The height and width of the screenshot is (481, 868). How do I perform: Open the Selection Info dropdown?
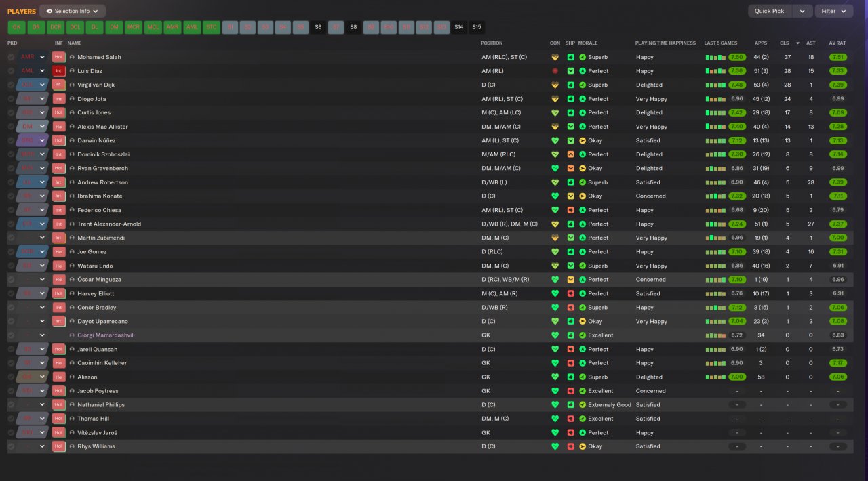[x=73, y=11]
